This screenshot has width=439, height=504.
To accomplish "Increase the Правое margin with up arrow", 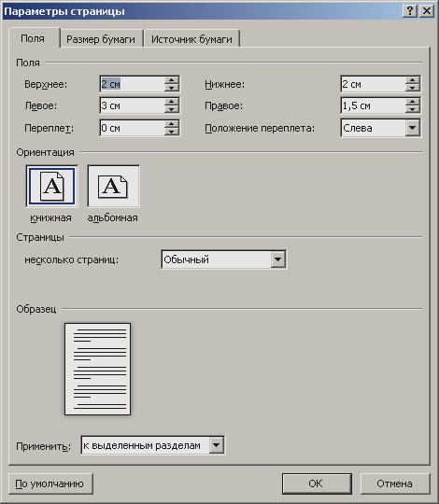I will click(x=412, y=102).
